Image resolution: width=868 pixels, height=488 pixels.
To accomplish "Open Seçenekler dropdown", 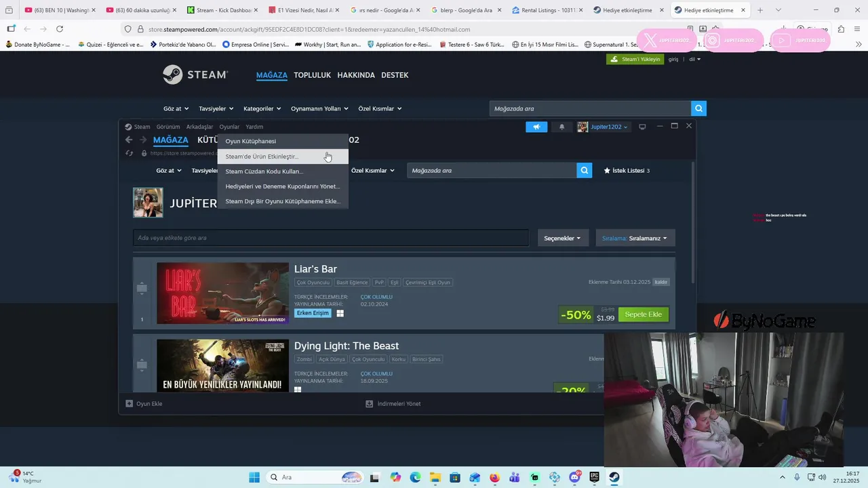I will [562, 238].
